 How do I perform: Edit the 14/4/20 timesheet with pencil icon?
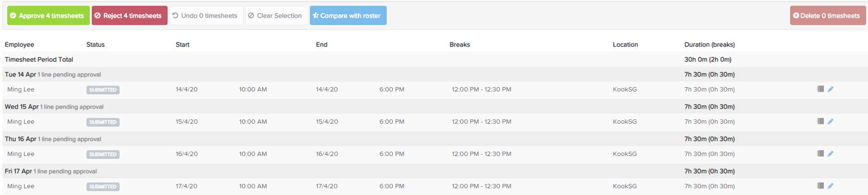(831, 89)
